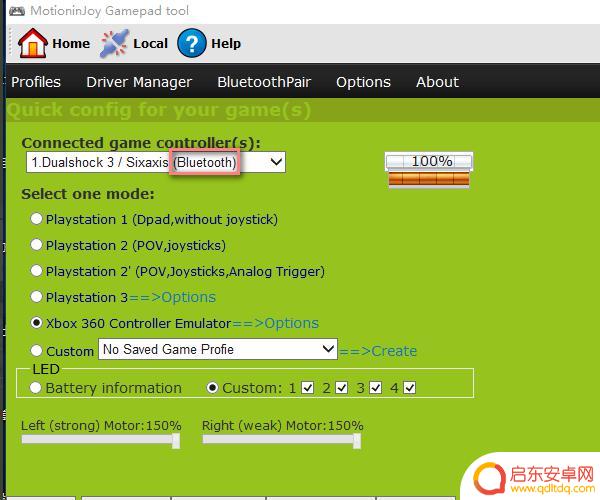Select the Xbox 360 Controller Emulator radio button
The image size is (600, 500).
point(36,323)
